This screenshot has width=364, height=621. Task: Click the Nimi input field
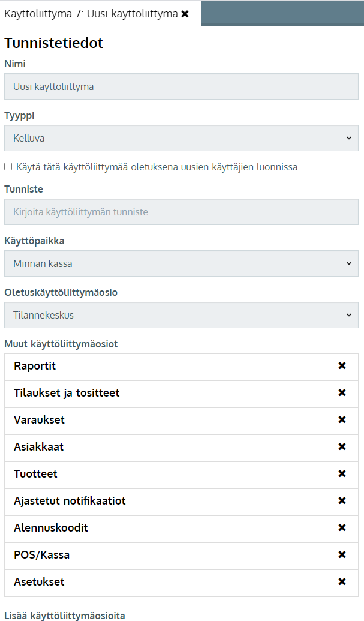tap(181, 86)
